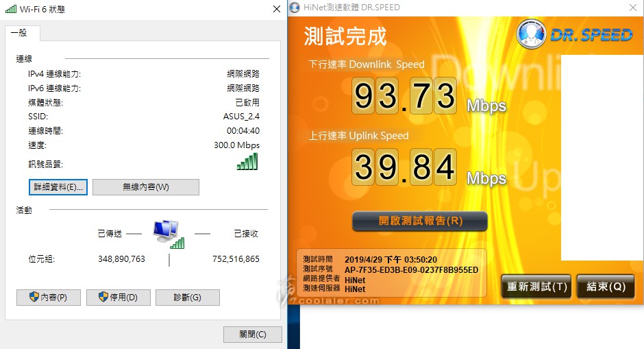The width and height of the screenshot is (644, 349).
Task: Click 關閉(C) close button
Action: (x=253, y=335)
